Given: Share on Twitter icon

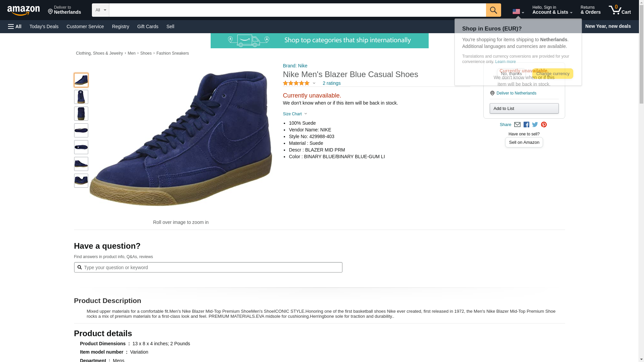Looking at the screenshot, I should coord(535,125).
